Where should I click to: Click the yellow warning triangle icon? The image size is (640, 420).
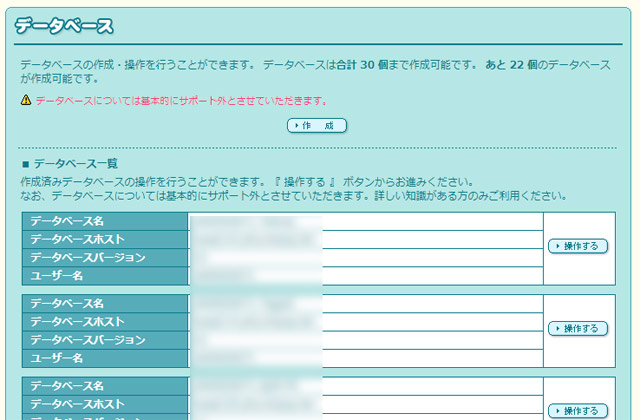click(x=26, y=101)
